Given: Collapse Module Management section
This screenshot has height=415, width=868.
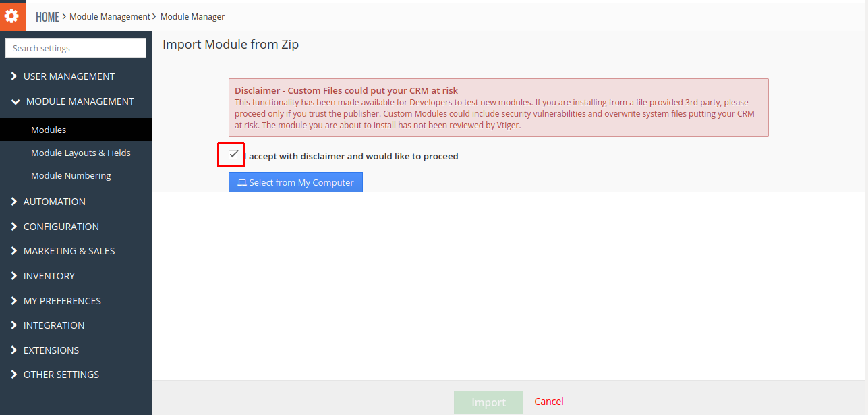Looking at the screenshot, I should pyautogui.click(x=80, y=101).
